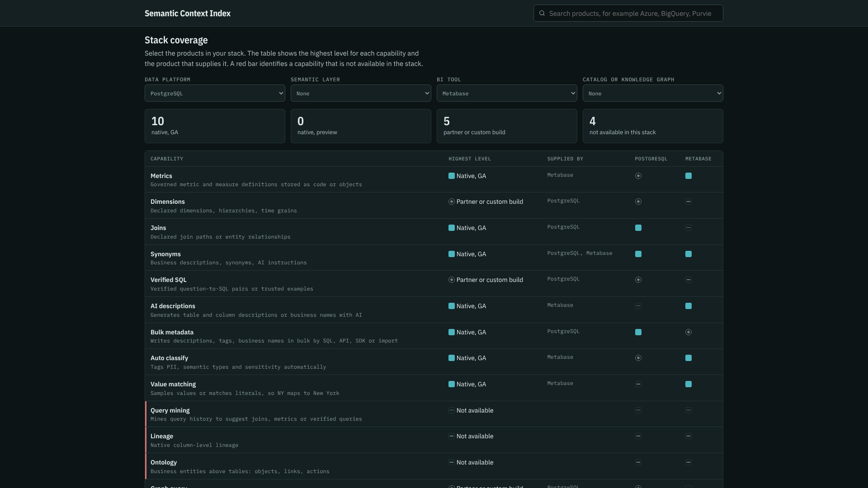The image size is (868, 488).
Task: Click Metrics row PostgreSQL partner icon
Action: [638, 176]
